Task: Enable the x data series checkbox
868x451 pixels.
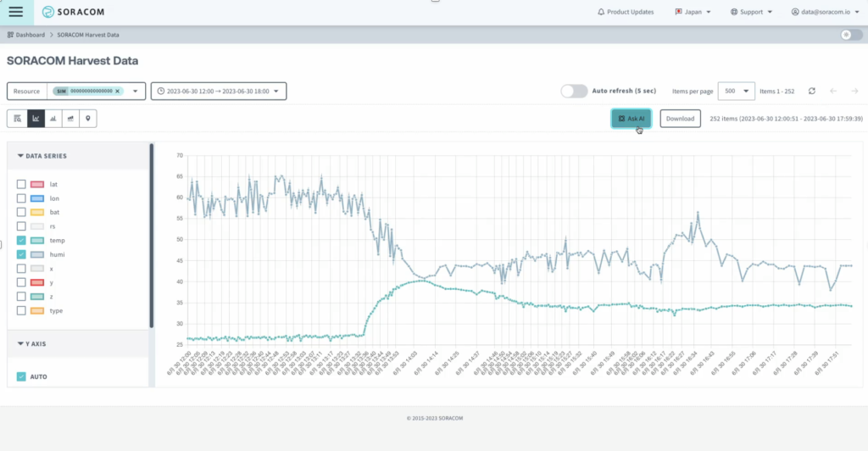Action: pos(21,269)
